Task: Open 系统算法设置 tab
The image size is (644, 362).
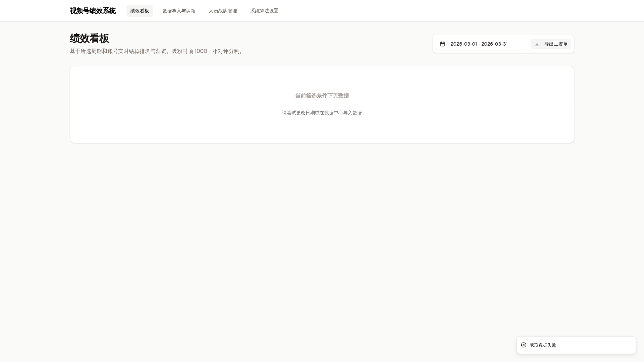Action: 264,11
